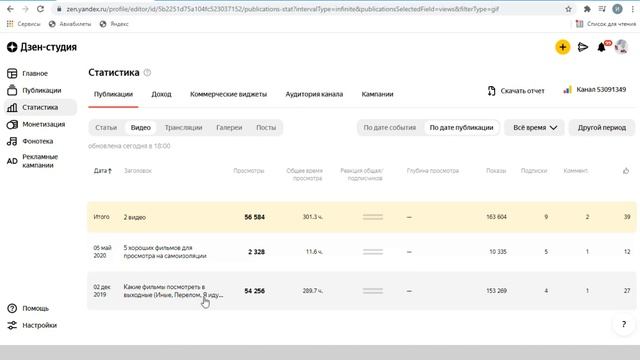Open the Канал 53091349 link
Image resolution: width=640 pixels, height=360 pixels.
tap(601, 90)
